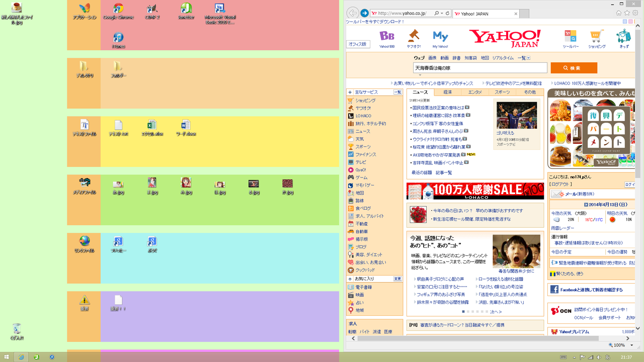Click the Yahoo search text field
Viewport: 644px width, 362px height.
tap(480, 68)
